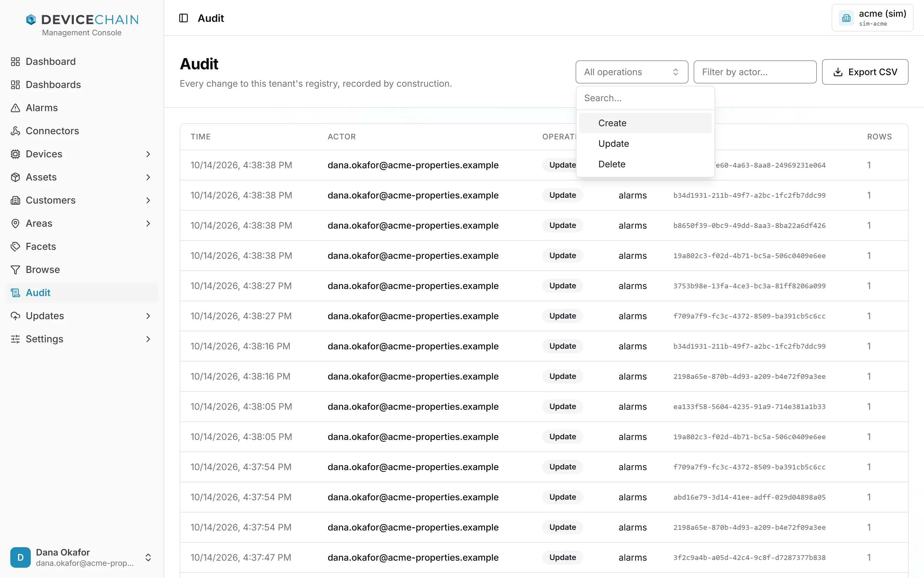The height and width of the screenshot is (578, 924).
Task: Click the Dashboards sidebar icon
Action: coord(15,84)
